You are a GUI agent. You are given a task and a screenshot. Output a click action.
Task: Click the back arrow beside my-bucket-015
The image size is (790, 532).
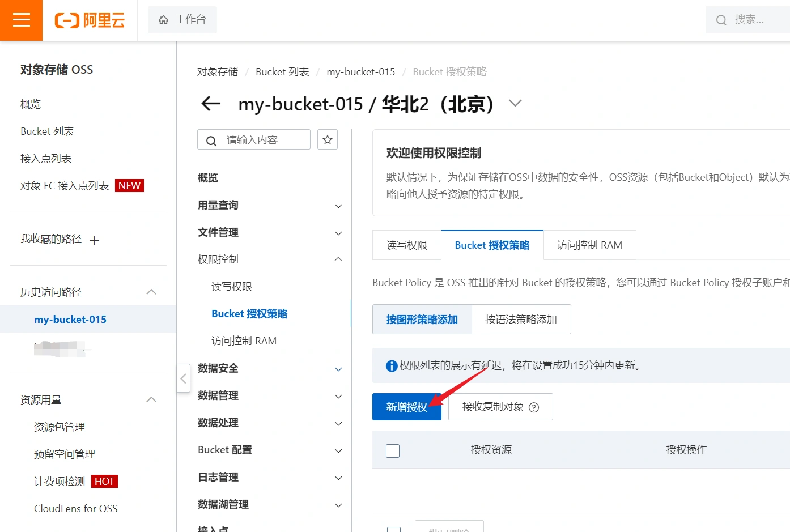coord(211,104)
